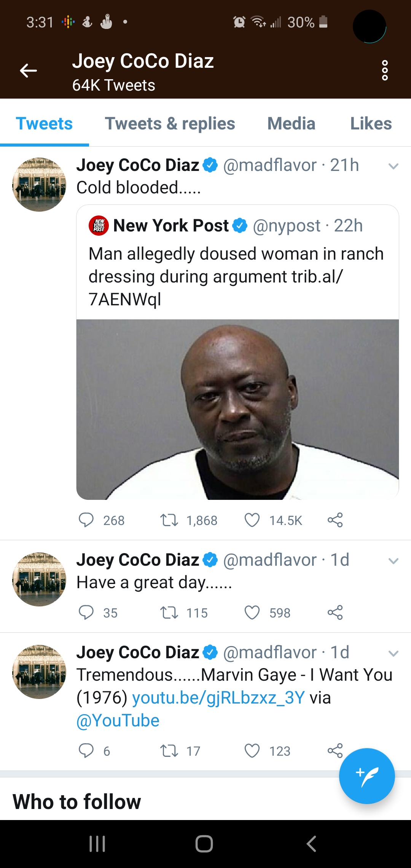The height and width of the screenshot is (868, 411).
Task: Reply to the "Cold blooded" tweet
Action: 86,520
